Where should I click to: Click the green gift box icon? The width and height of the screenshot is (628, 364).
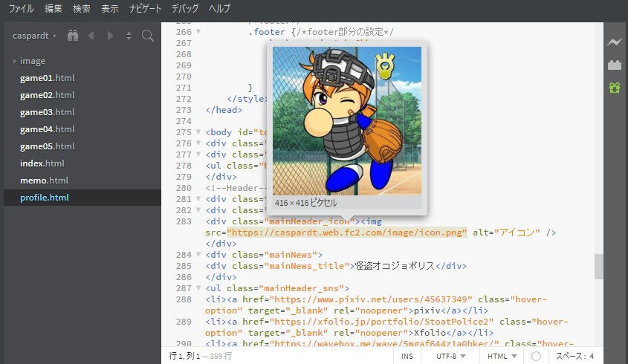(x=615, y=88)
